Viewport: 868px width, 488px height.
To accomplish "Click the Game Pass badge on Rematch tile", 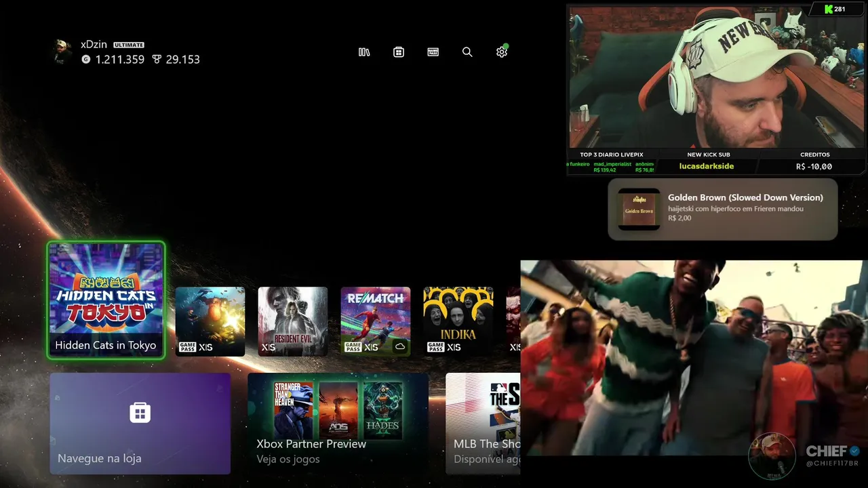I will [x=353, y=347].
